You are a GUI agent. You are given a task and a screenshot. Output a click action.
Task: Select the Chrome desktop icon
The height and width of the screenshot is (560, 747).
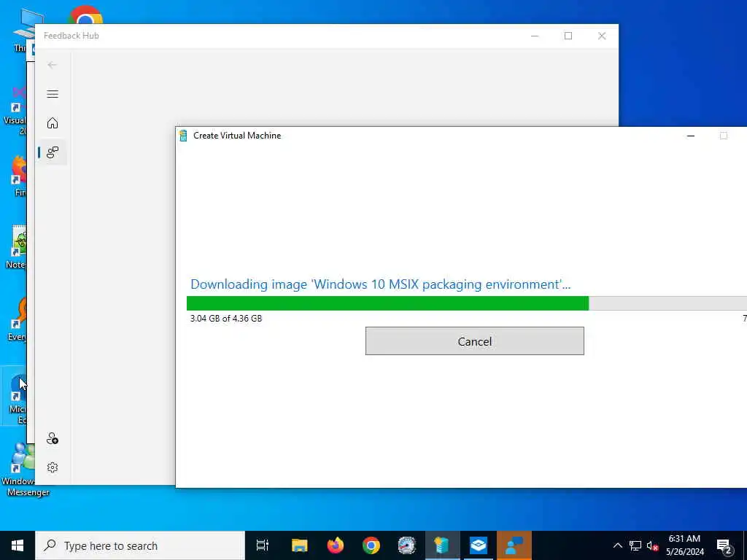click(85, 15)
